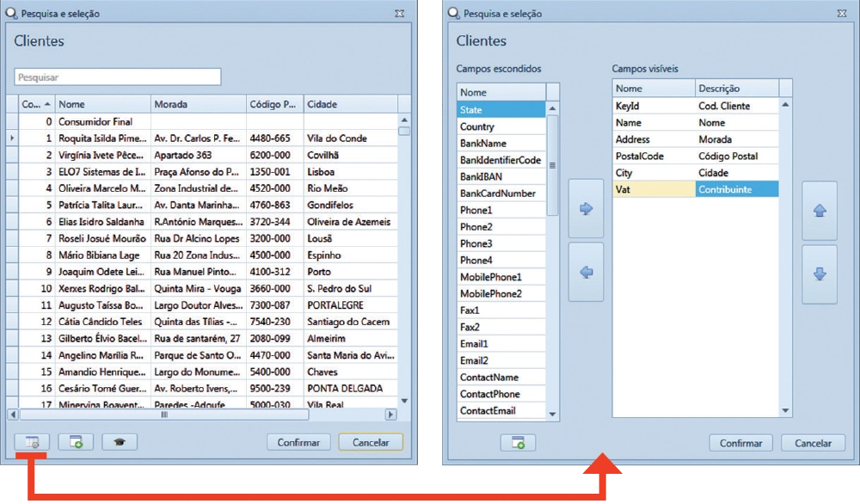Image resolution: width=860 pixels, height=504 pixels.
Task: Select hidden field Country
Action: tap(501, 126)
